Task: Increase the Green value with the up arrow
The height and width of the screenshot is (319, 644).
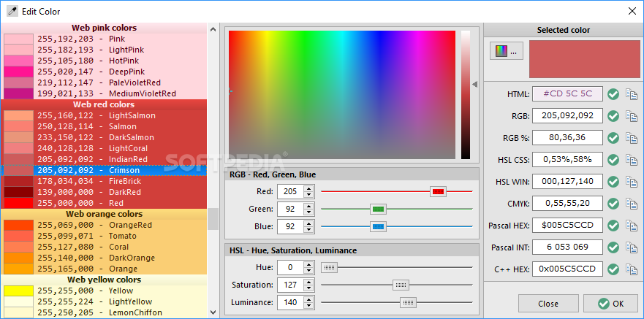Action: pos(308,206)
